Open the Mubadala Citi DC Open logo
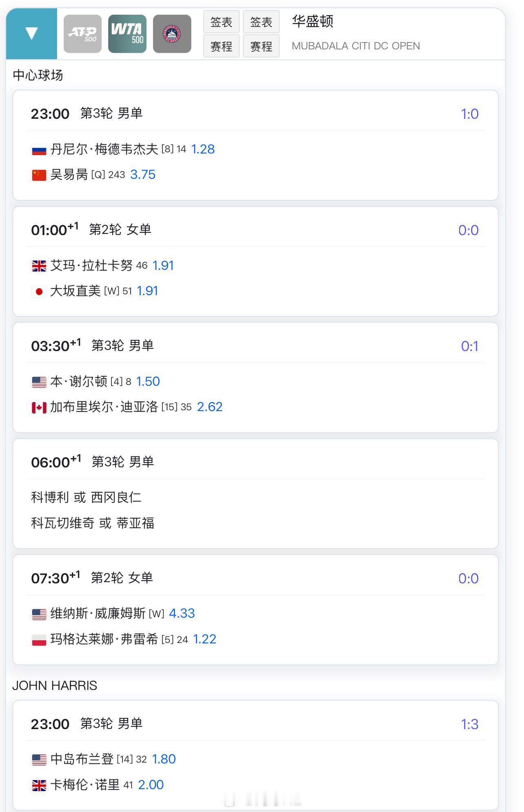524x812 pixels. point(172,34)
